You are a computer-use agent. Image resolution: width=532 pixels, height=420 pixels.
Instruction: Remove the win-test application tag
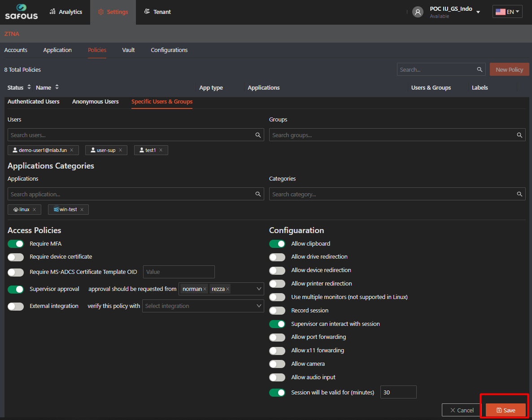click(82, 209)
